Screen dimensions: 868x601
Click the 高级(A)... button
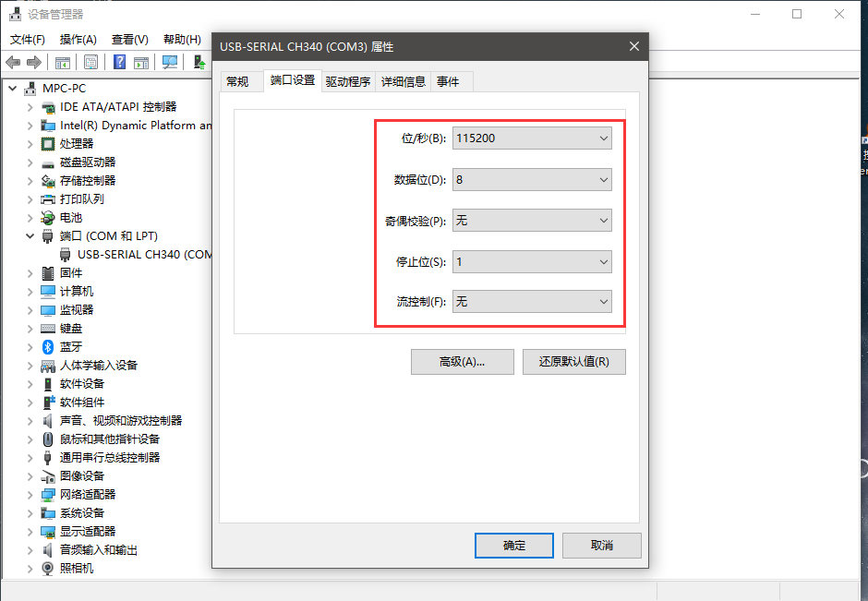(x=462, y=362)
